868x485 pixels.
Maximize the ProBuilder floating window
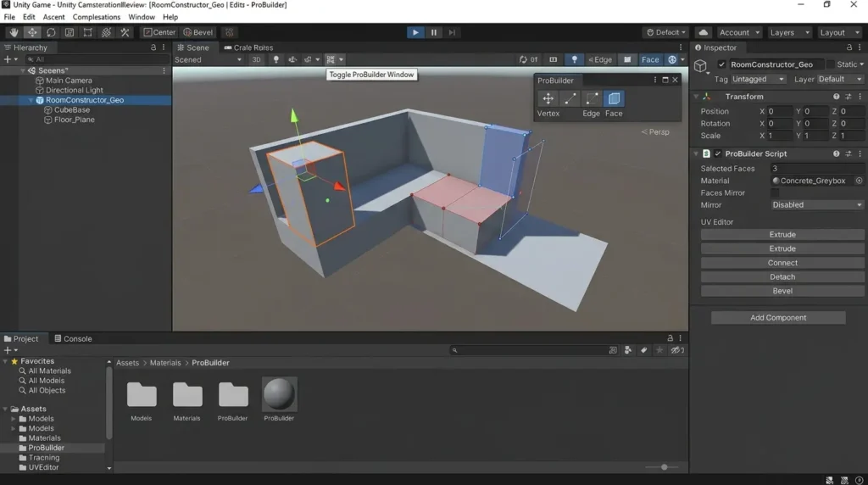click(x=665, y=80)
